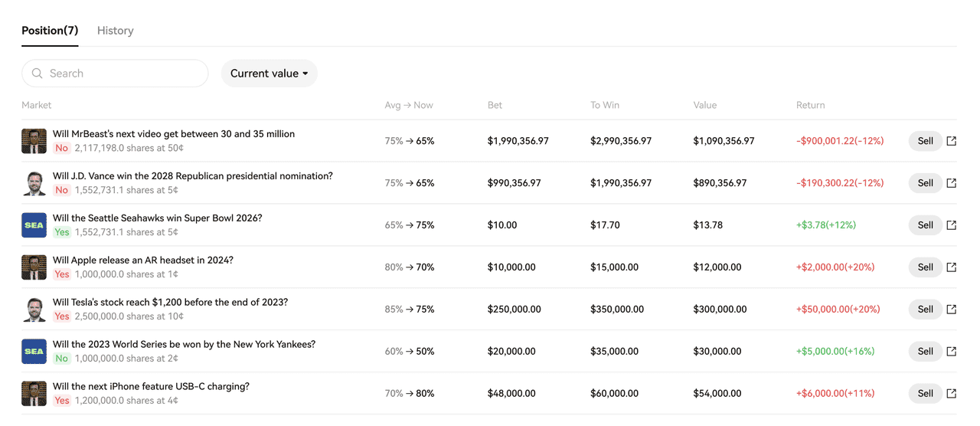Switch to the History tab

[x=115, y=31]
